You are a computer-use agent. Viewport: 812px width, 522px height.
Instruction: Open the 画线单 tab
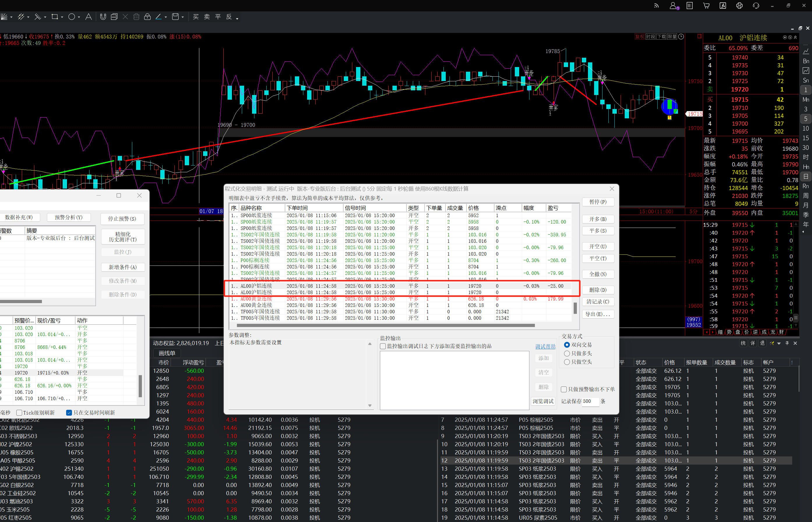tap(167, 353)
